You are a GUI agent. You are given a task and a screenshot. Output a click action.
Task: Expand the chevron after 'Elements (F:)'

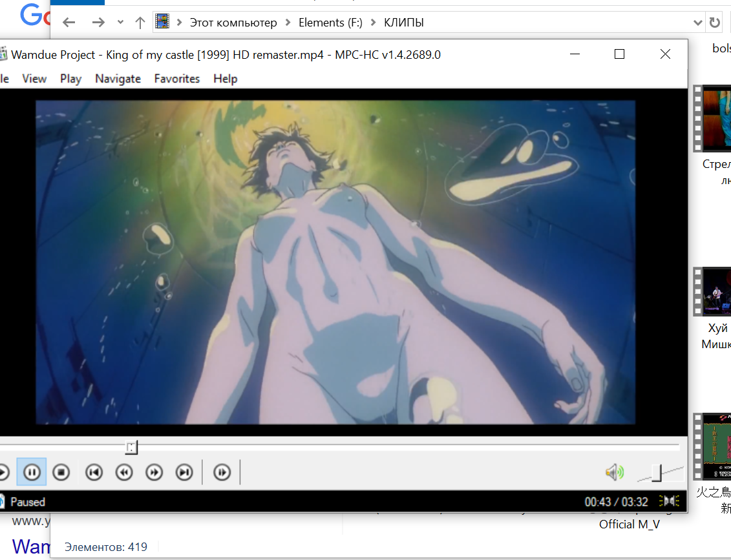373,23
